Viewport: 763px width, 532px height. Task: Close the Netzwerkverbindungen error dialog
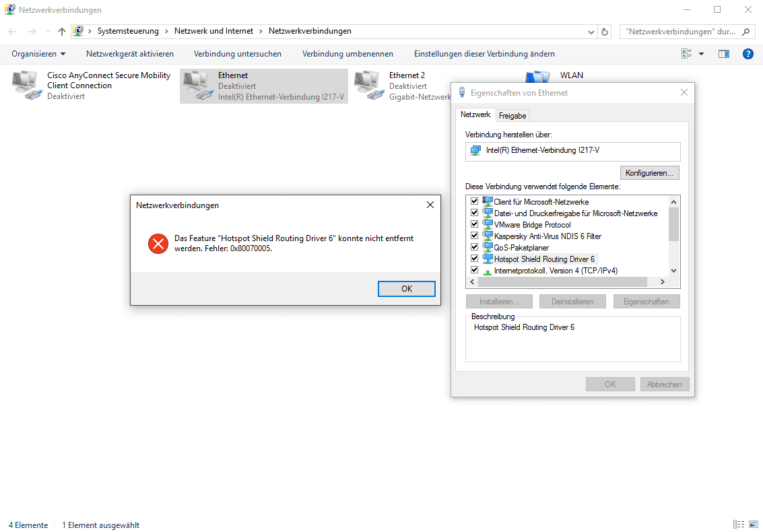[x=430, y=205]
